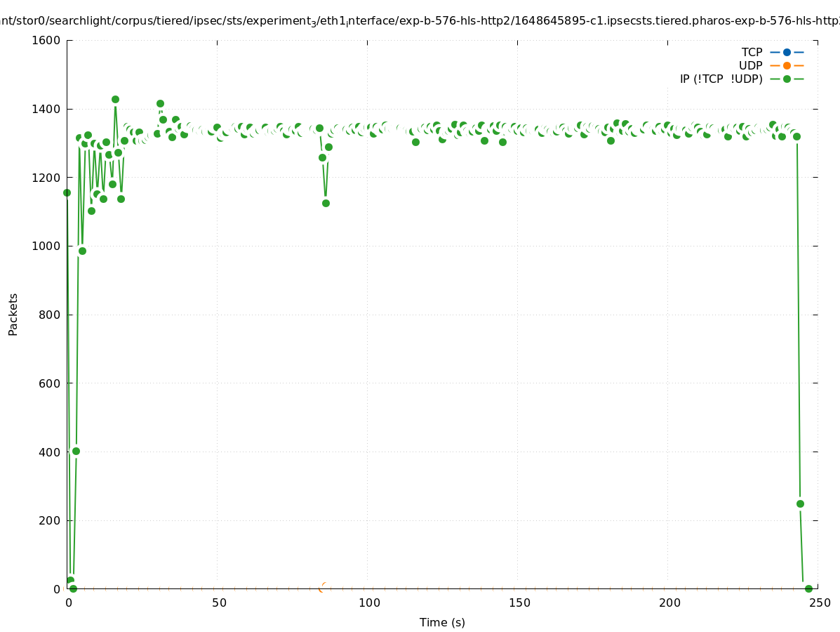Viewport: 840px width, 632px height.
Task: Click the final green data point at zero packets
Action: [x=808, y=588]
